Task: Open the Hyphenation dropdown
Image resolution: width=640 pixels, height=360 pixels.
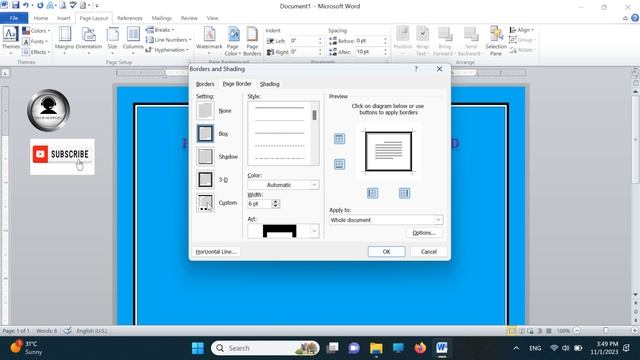Action: pos(167,50)
